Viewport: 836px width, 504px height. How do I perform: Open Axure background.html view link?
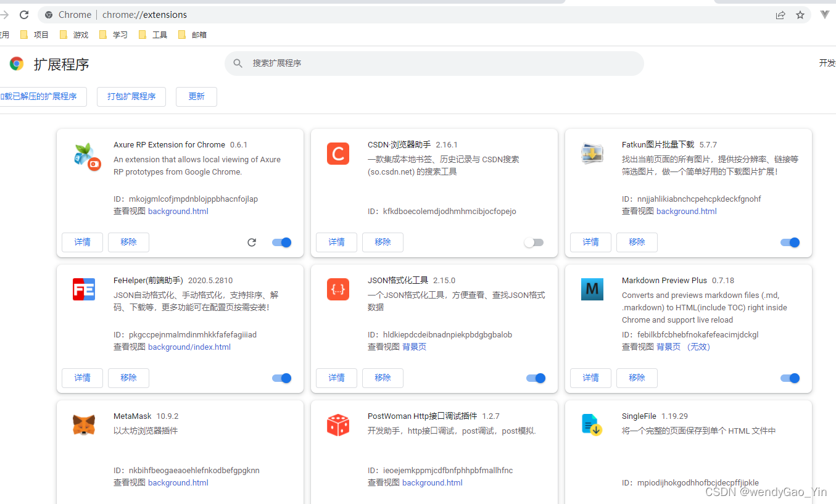pyautogui.click(x=178, y=211)
